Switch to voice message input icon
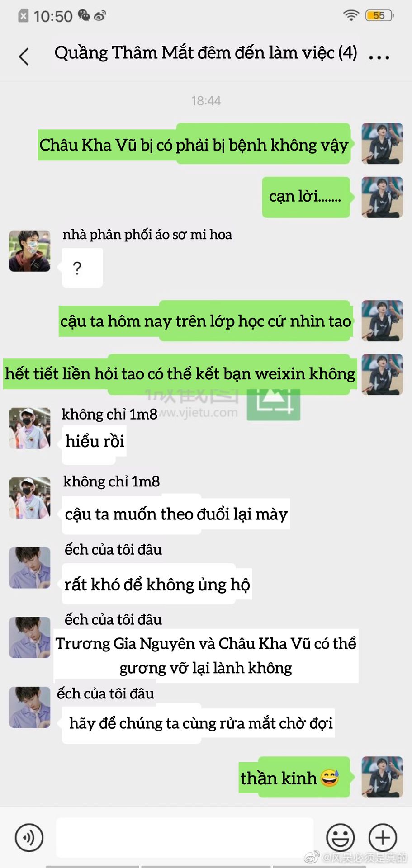Screen dimensions: 412x868 tap(29, 838)
